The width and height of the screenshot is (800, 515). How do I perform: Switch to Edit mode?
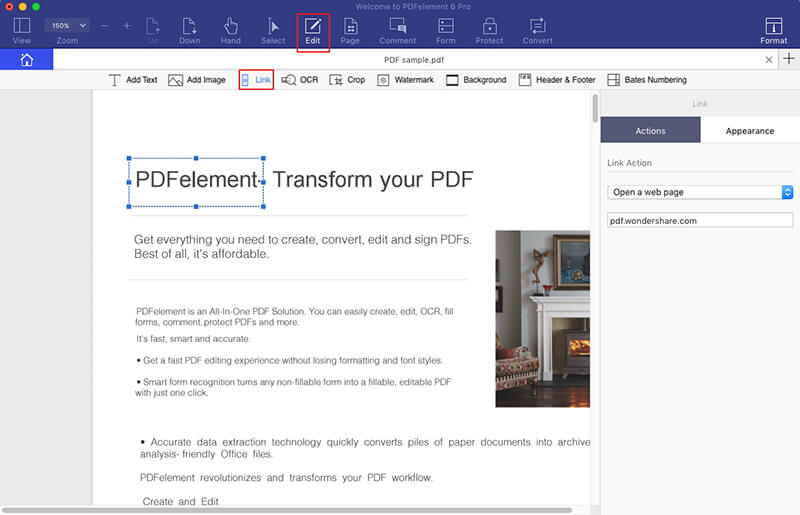[313, 32]
